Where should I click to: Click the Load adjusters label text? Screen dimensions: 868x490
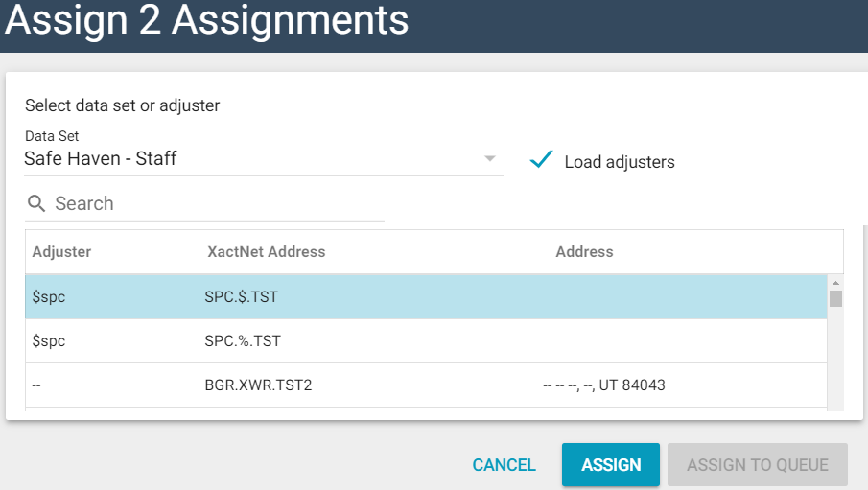tap(620, 162)
